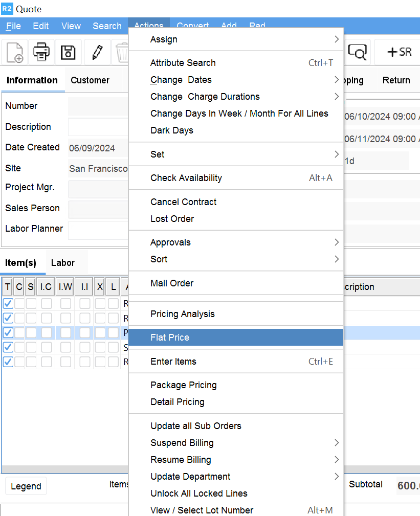Click the R2 Quote application icon
Screen dimensions: 420x516
(8, 9)
